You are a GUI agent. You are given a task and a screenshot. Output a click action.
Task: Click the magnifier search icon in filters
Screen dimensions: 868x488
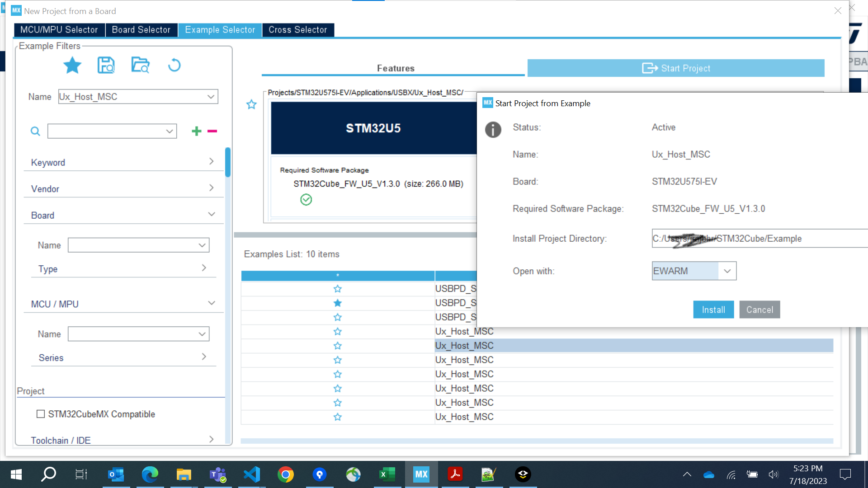(35, 131)
